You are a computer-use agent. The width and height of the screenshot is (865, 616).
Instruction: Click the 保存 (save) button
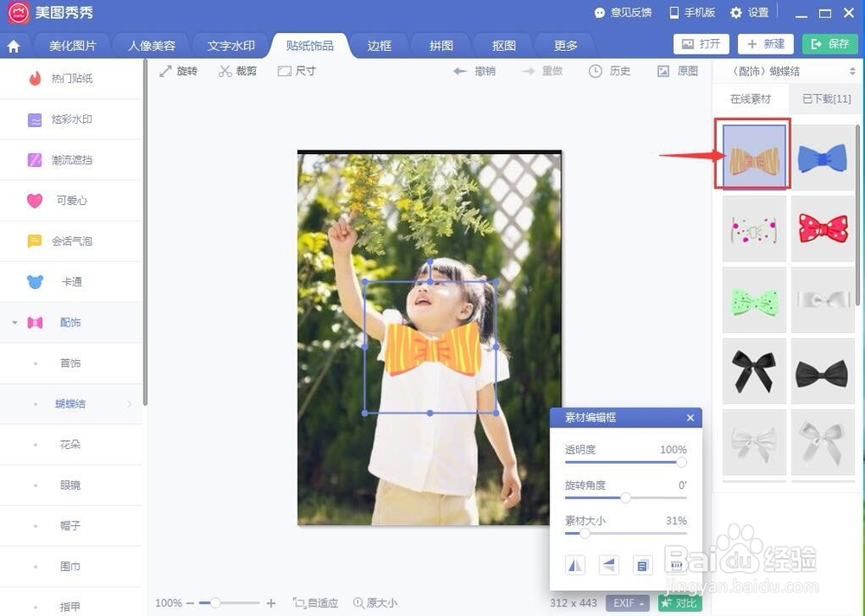pos(829,42)
